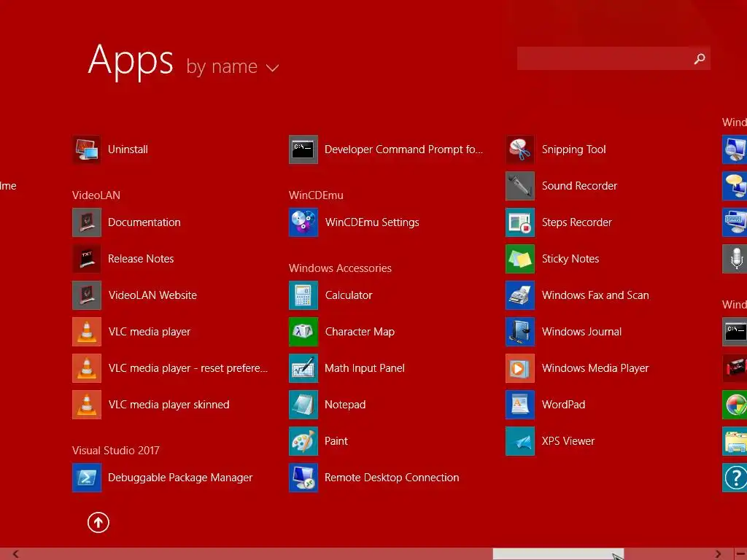Open Remote Desktop Connection icon
This screenshot has width=747, height=560.
[x=303, y=478]
